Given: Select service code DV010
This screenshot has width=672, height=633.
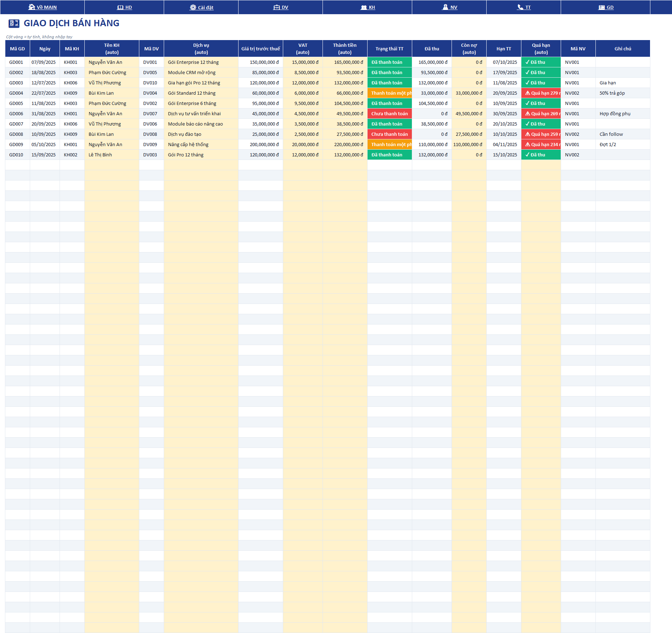Looking at the screenshot, I should click(x=152, y=83).
